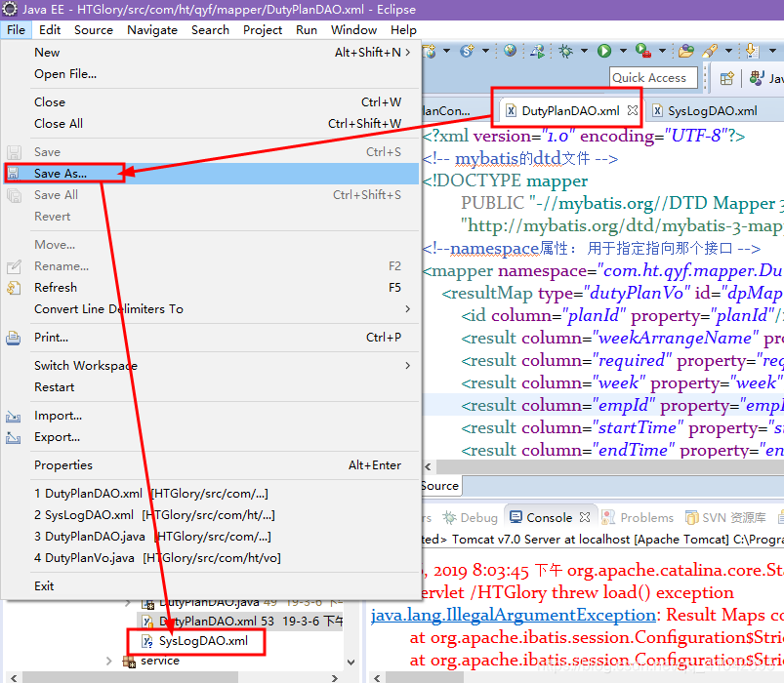The width and height of the screenshot is (784, 683).
Task: Click the Eclipse logo in the title bar
Action: tap(10, 9)
